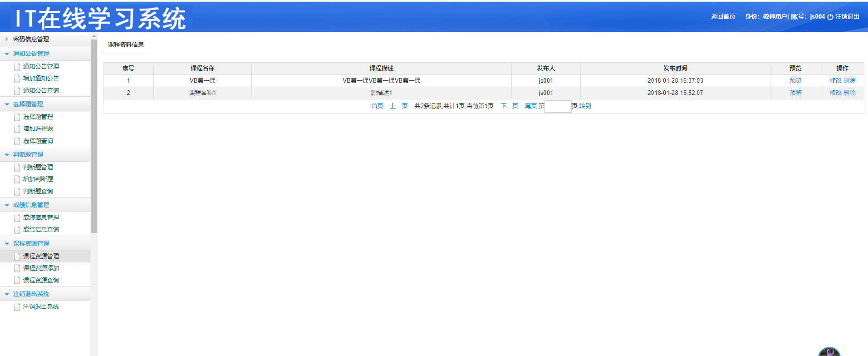Collapse the 注销退出系统 section arrow
868x356 pixels.
tap(7, 294)
